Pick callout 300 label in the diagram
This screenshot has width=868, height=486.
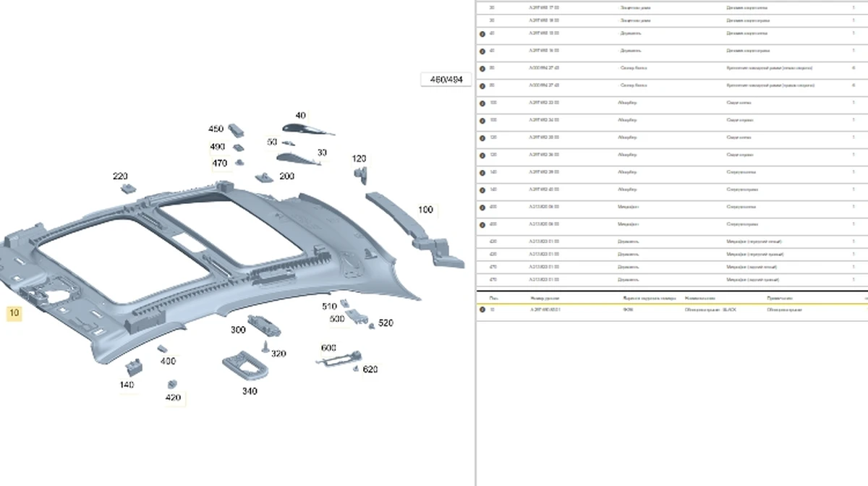tap(238, 330)
